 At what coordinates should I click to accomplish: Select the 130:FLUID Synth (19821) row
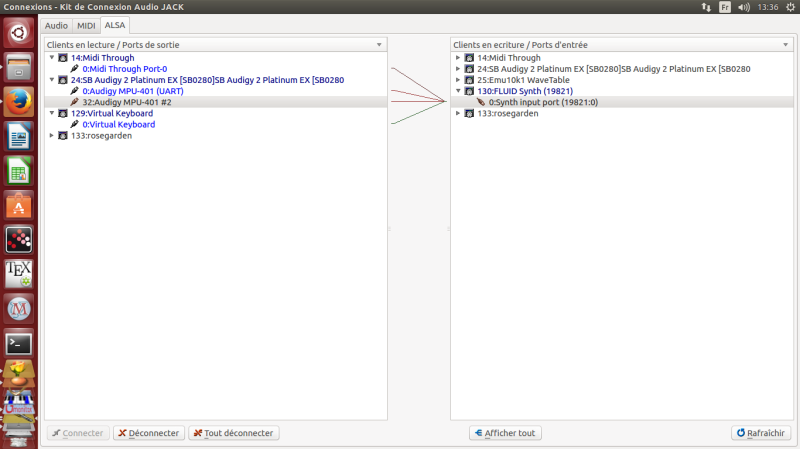(622, 91)
